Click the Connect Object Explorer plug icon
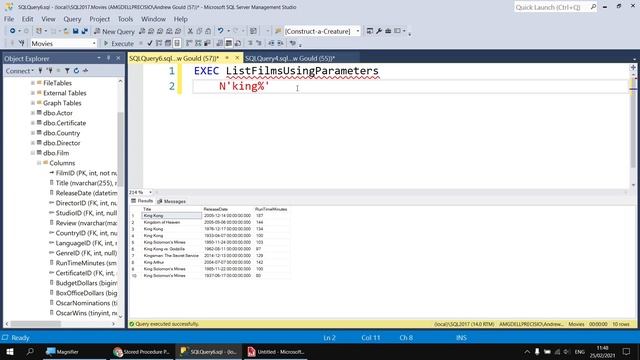The image size is (640, 360). [x=40, y=71]
